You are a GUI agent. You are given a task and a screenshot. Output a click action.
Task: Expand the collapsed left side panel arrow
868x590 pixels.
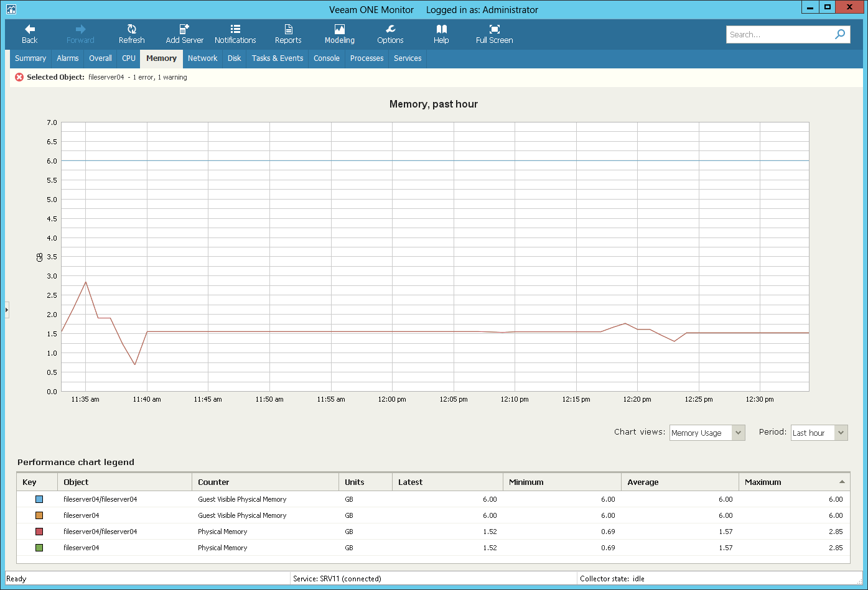pos(7,309)
